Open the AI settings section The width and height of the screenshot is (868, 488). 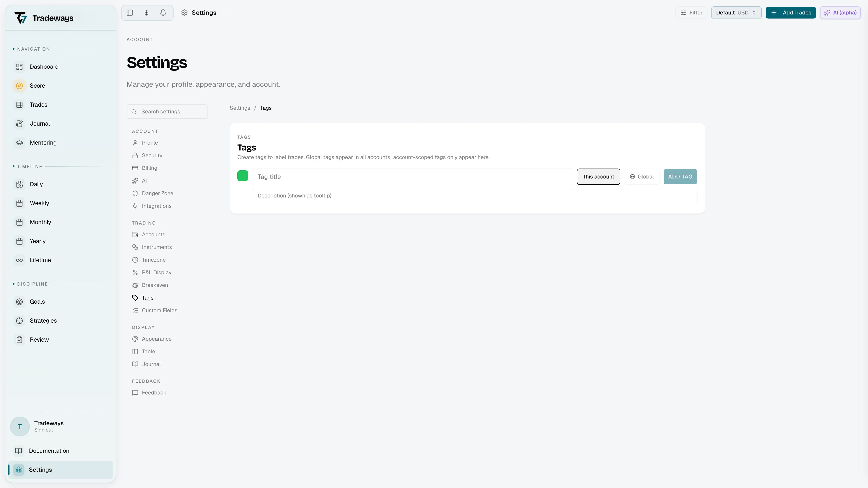coord(140,181)
